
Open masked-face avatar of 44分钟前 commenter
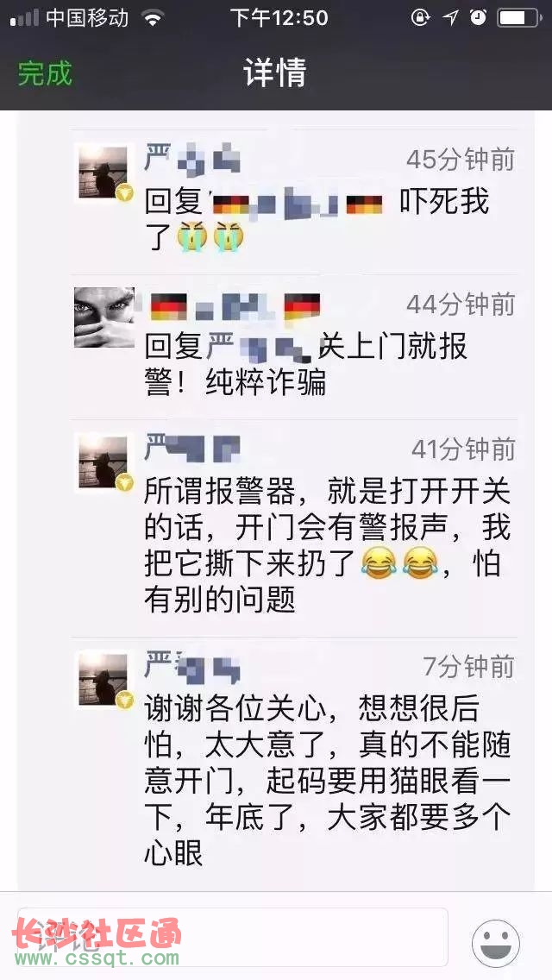point(103,317)
